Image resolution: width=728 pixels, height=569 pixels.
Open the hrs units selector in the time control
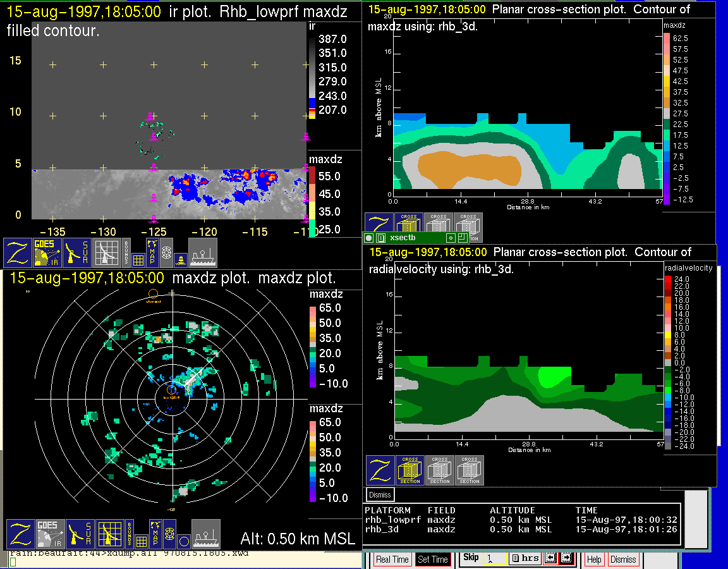(x=525, y=559)
